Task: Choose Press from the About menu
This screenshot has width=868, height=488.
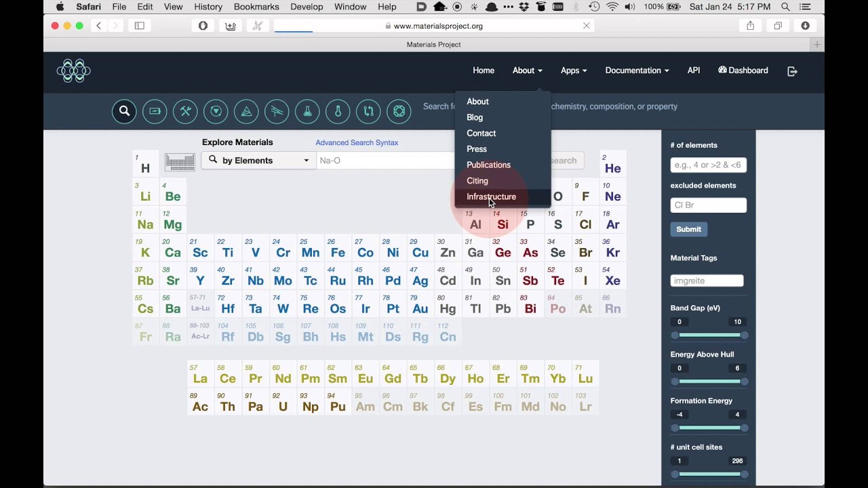Action: click(477, 149)
